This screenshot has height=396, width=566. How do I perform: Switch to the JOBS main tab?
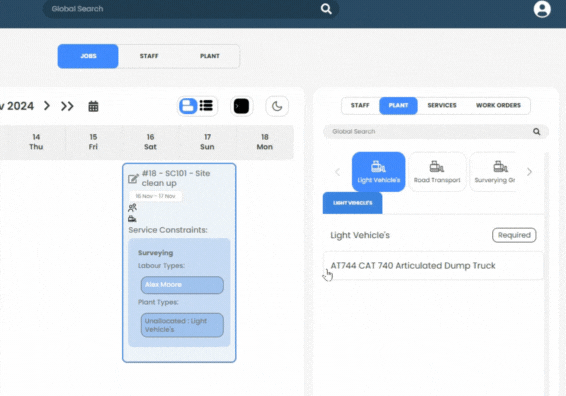(x=88, y=56)
